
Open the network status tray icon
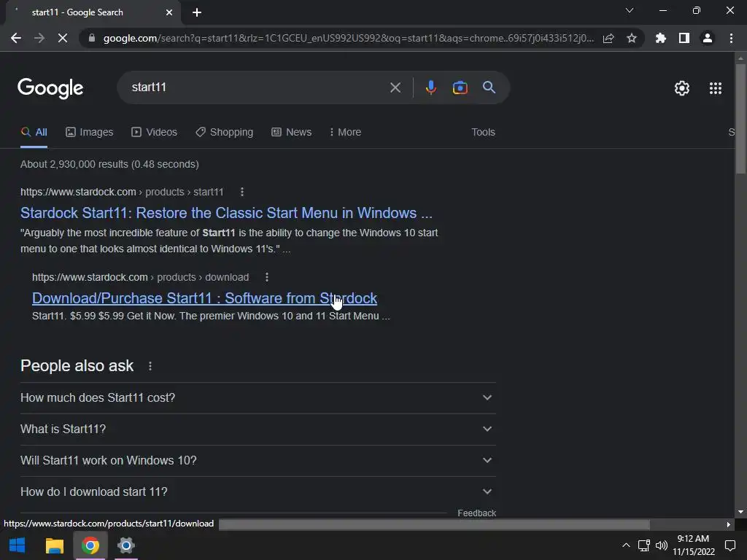(x=643, y=545)
